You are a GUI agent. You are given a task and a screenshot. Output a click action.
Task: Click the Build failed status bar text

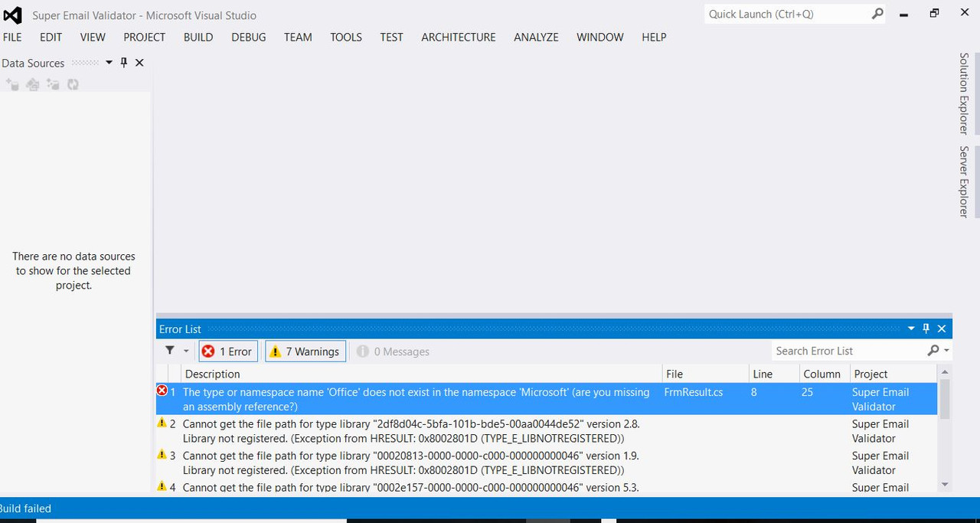[25, 508]
